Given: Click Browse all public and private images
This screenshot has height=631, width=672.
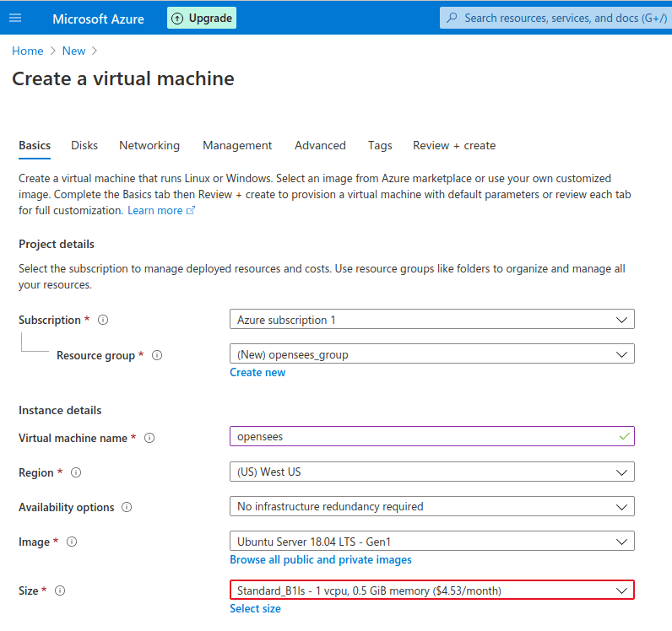Looking at the screenshot, I should [x=321, y=559].
